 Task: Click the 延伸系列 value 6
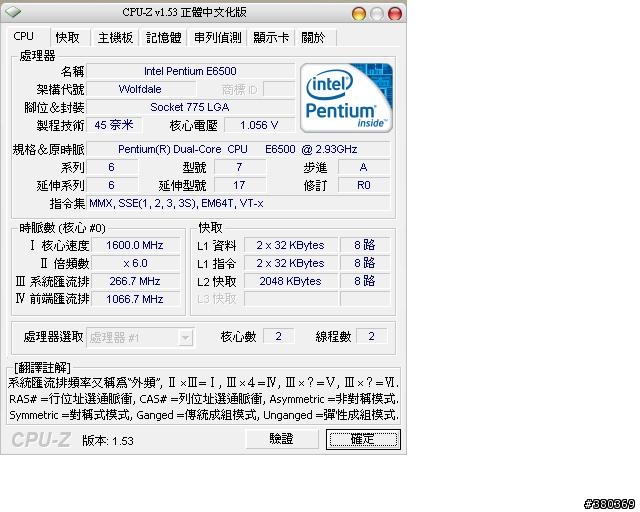pos(112,185)
